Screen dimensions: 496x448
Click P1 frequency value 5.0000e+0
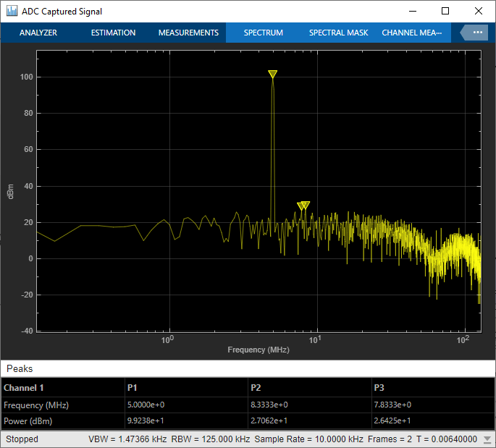pyautogui.click(x=146, y=405)
